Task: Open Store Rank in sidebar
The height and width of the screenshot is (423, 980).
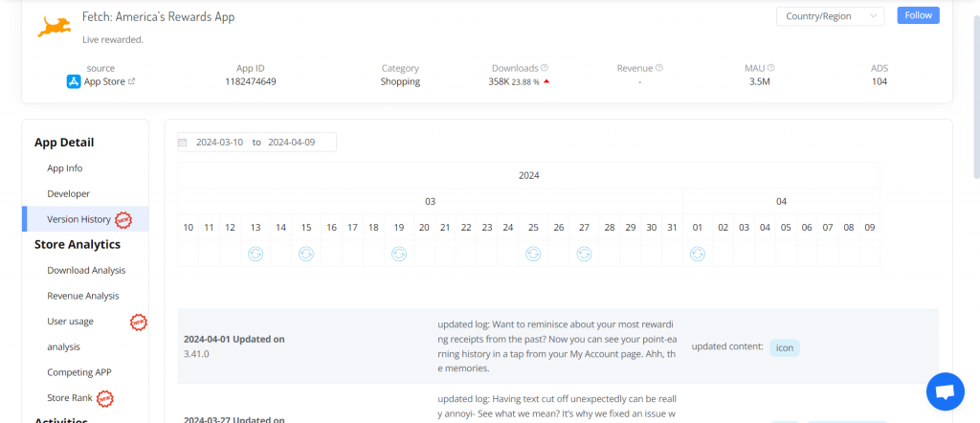Action: [x=70, y=398]
